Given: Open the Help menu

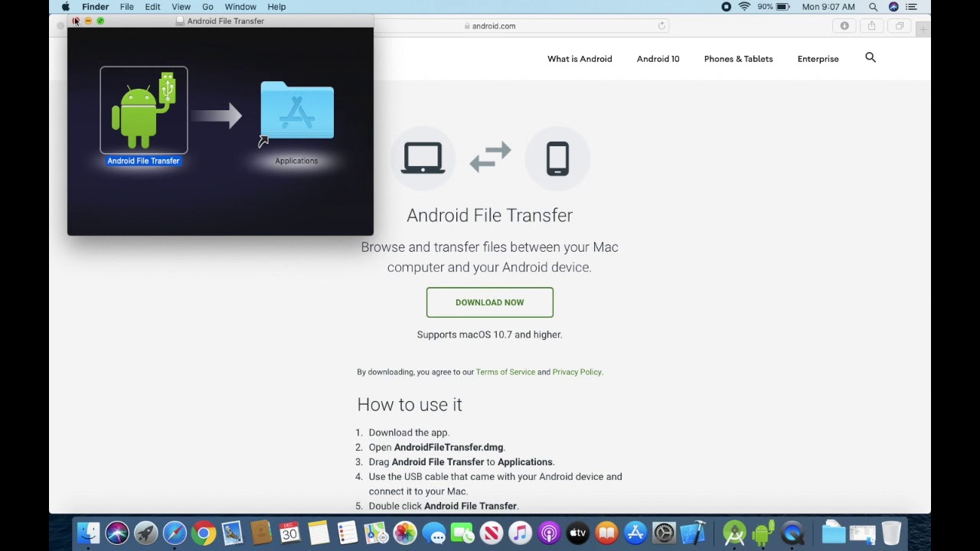Looking at the screenshot, I should pyautogui.click(x=276, y=7).
